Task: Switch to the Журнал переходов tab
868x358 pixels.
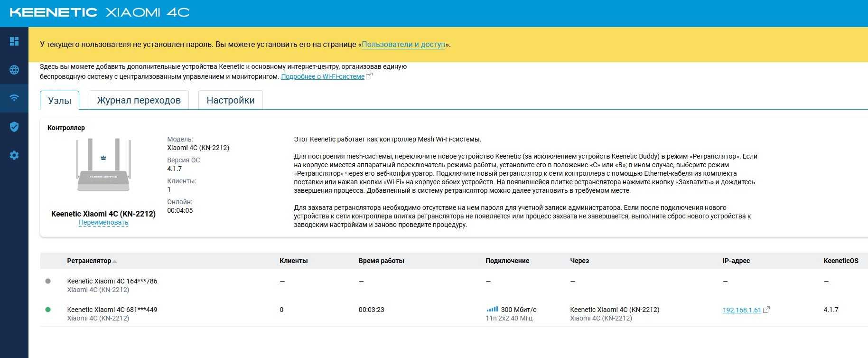Action: click(x=139, y=100)
